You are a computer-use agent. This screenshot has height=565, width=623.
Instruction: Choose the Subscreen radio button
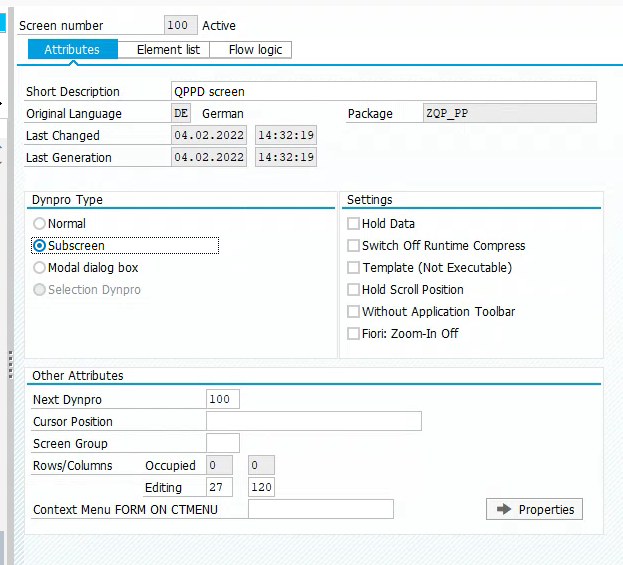point(40,246)
